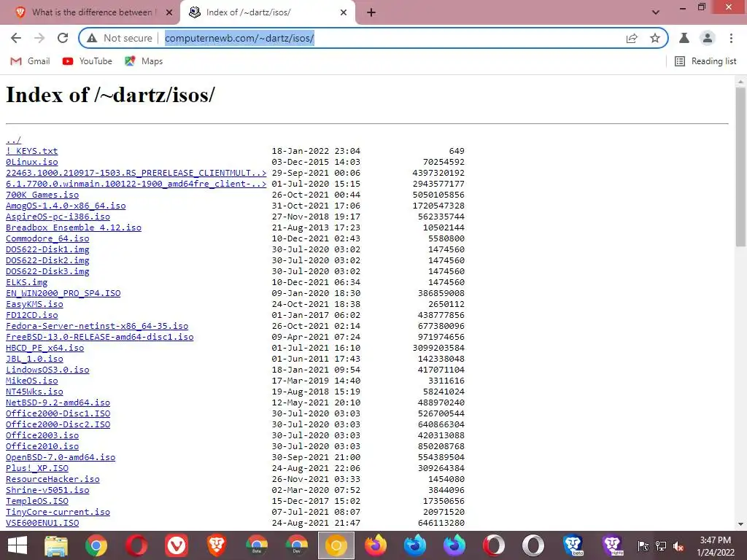Download DOS622-Disk1.img
This screenshot has height=560, width=747.
[47, 249]
